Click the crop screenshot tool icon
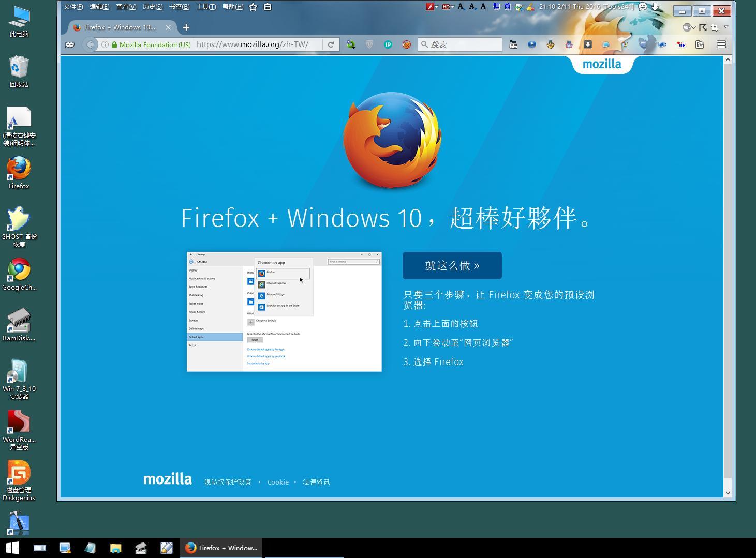Viewport: 756px width, 558px height. (x=715, y=27)
